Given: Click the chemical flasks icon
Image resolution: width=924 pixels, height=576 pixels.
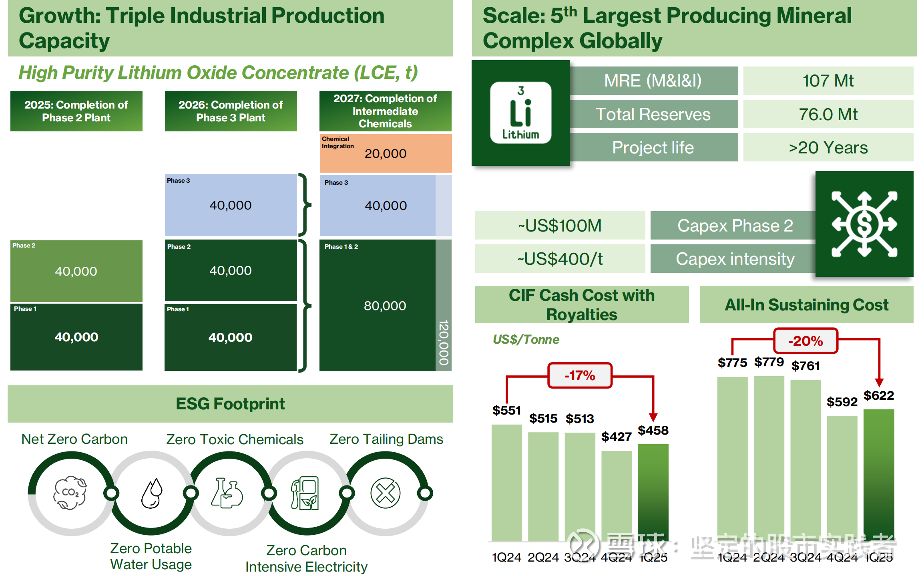Looking at the screenshot, I should coord(227,493).
